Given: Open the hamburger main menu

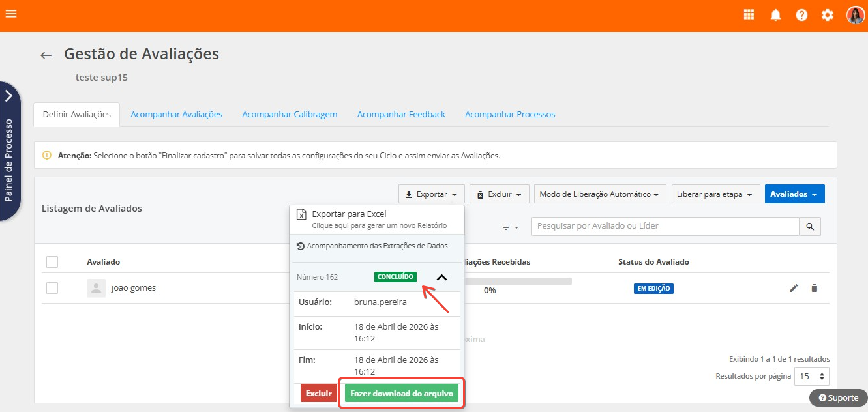Looking at the screenshot, I should (x=11, y=14).
